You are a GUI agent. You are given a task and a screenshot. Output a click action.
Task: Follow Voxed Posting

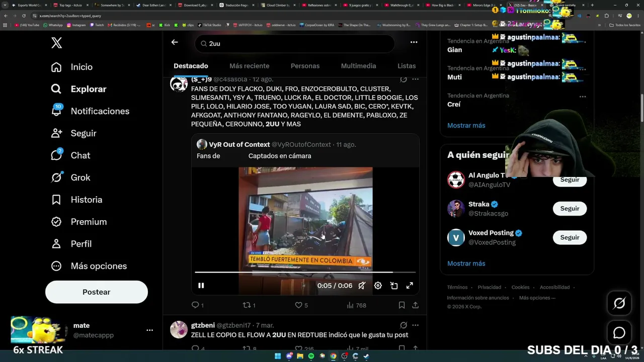[570, 237]
